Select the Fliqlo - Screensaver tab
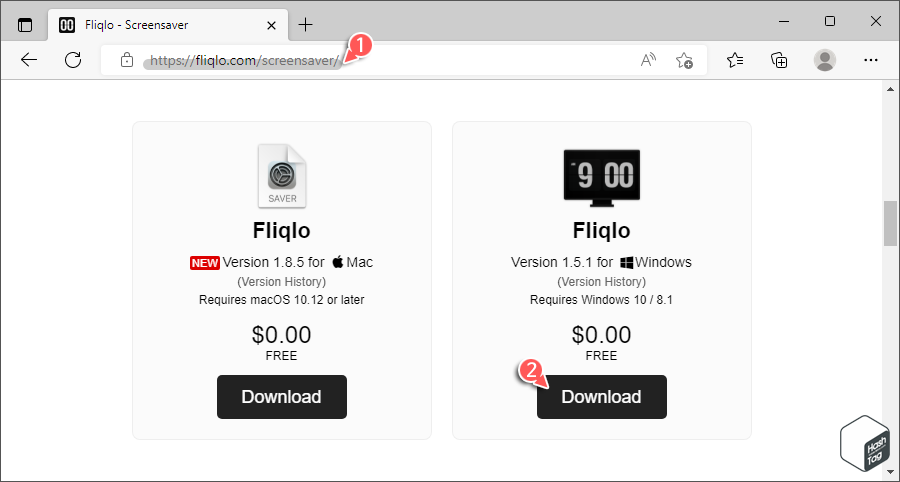 coord(168,25)
